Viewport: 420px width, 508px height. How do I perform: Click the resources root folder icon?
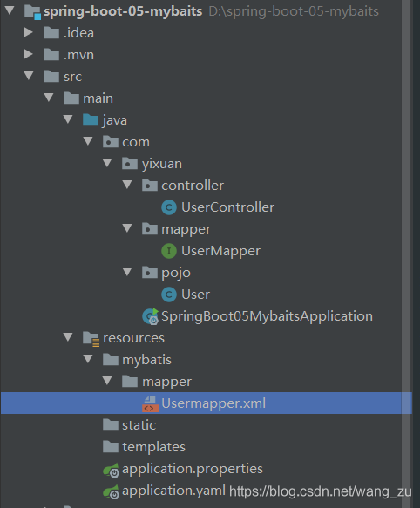point(91,339)
